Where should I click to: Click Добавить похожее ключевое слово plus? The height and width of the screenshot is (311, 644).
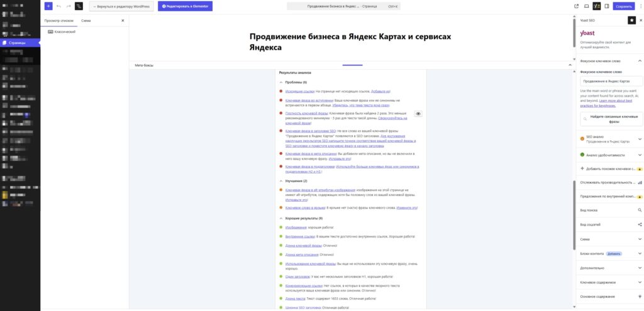pos(582,168)
